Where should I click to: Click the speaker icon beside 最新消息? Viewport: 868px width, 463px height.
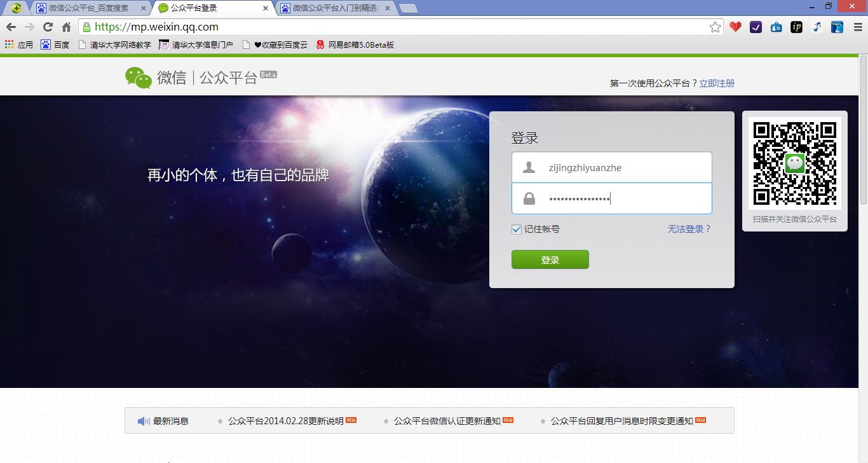click(142, 420)
